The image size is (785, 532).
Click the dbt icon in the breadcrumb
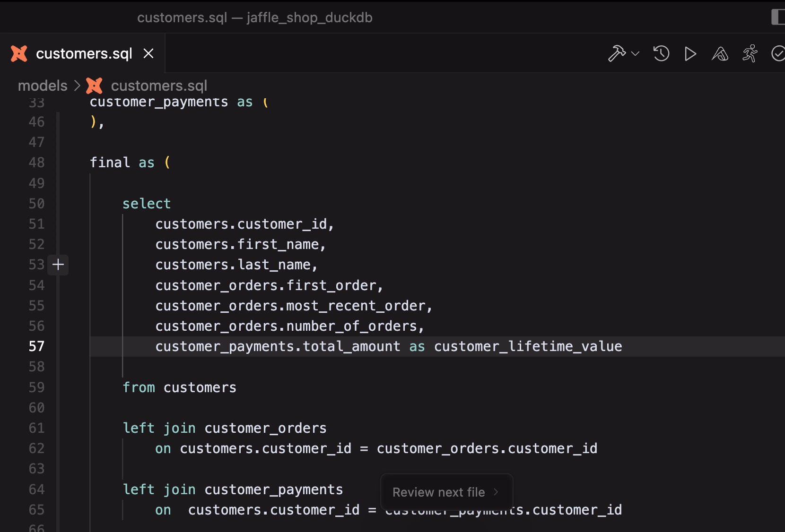click(x=94, y=86)
